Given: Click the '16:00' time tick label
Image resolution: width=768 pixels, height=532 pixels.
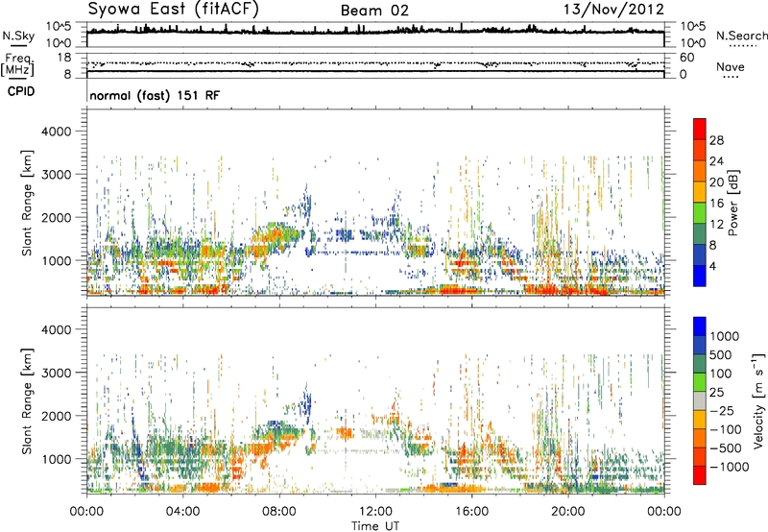Looking at the screenshot, I should tap(471, 512).
